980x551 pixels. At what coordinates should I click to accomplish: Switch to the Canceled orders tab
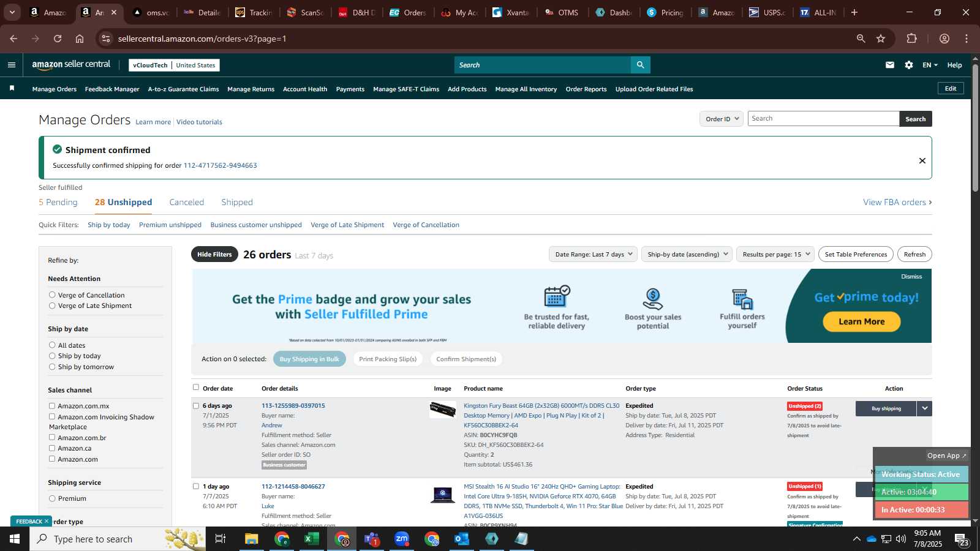187,202
